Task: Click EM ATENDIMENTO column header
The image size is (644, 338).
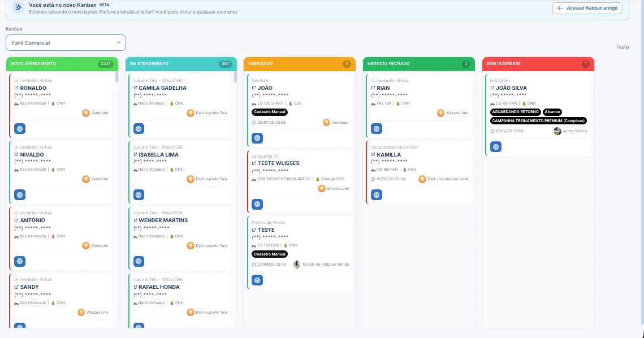Action: 181,64
